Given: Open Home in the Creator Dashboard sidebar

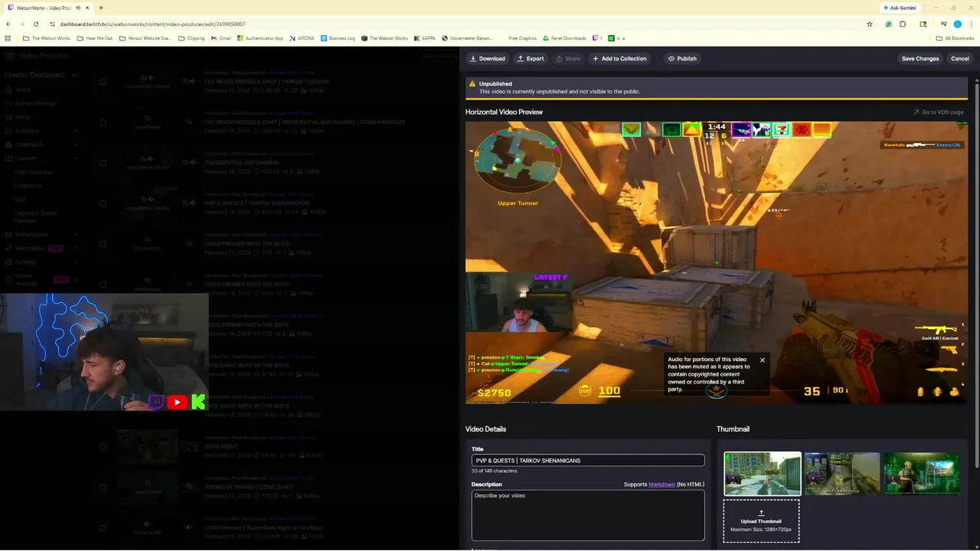Looking at the screenshot, I should pos(23,90).
